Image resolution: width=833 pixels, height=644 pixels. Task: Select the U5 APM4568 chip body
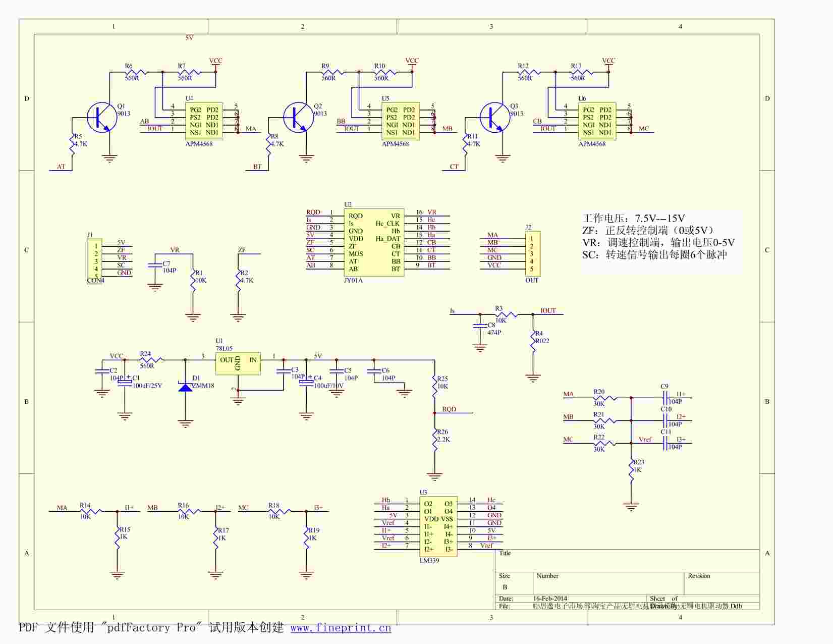(x=401, y=121)
